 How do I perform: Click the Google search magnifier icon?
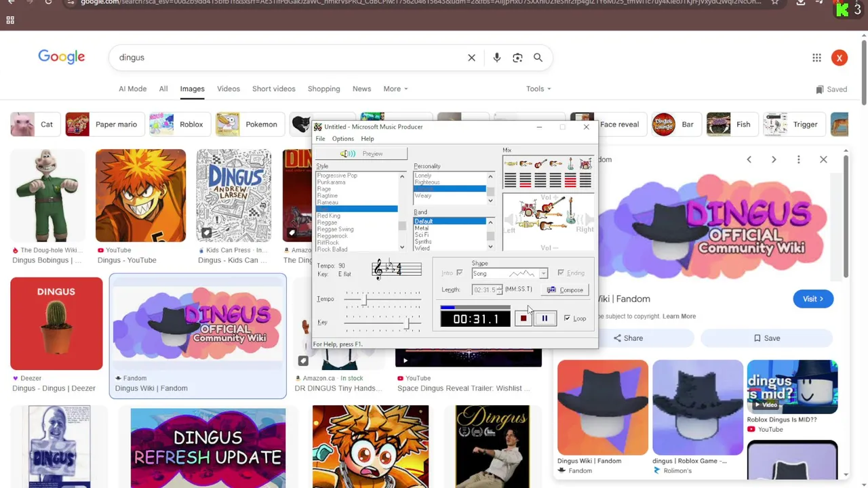click(x=538, y=58)
